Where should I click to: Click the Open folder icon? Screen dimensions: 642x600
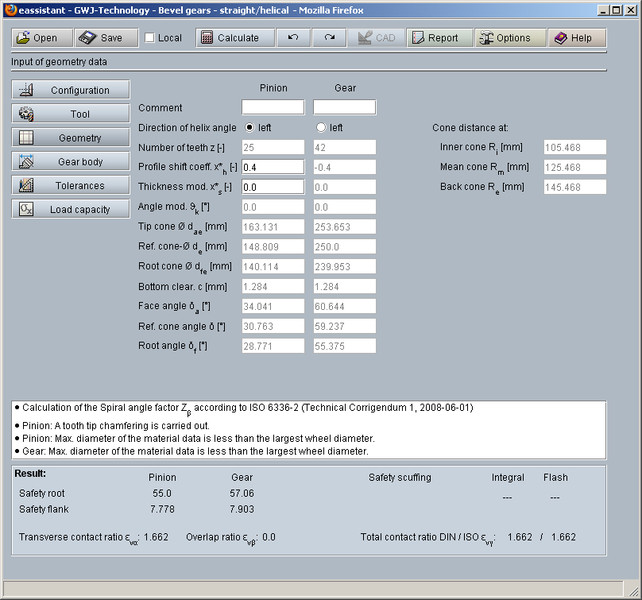pos(23,38)
